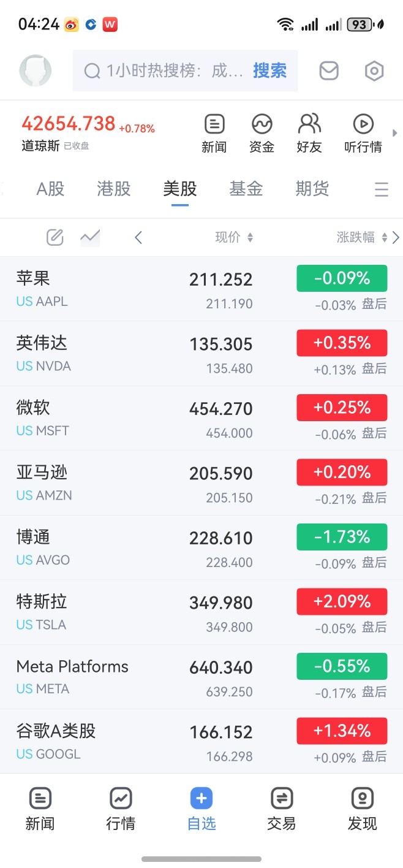Image resolution: width=403 pixels, height=868 pixels.
Task: Open the mail inbox icon
Action: [329, 71]
